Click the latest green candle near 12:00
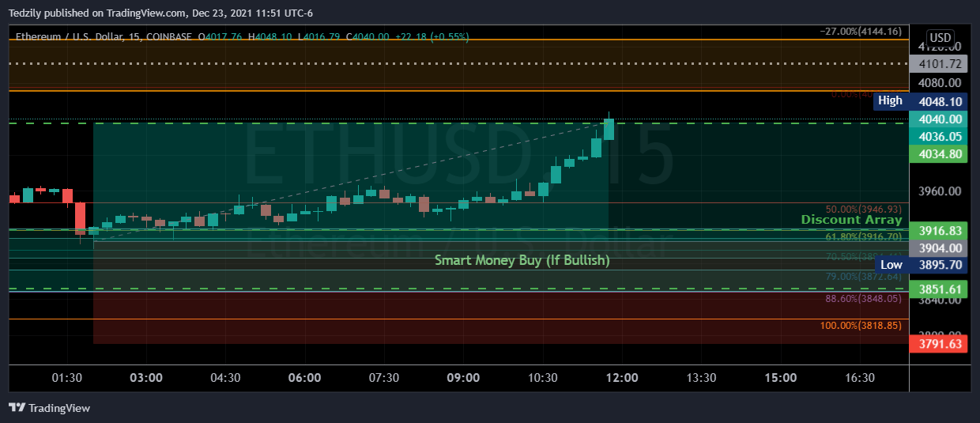980x423 pixels. pos(609,129)
